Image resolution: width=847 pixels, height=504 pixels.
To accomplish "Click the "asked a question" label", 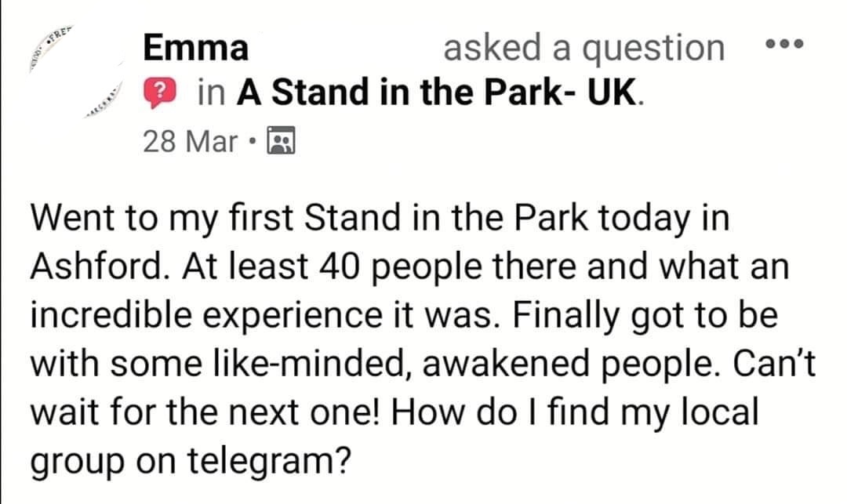I will click(x=584, y=49).
